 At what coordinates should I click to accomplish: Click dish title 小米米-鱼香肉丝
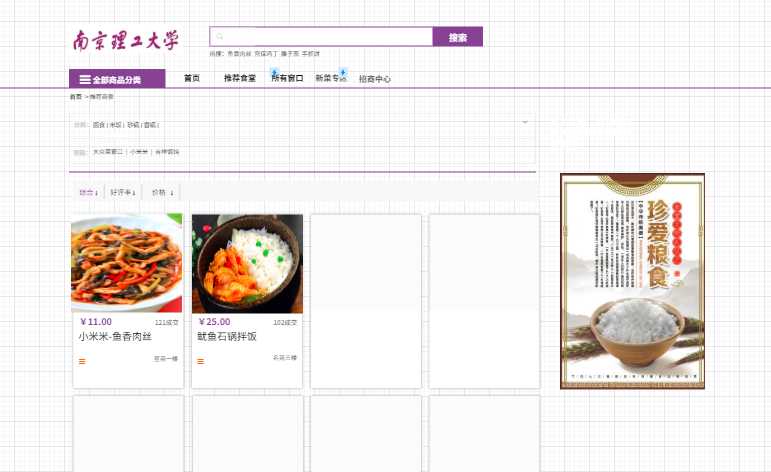pos(115,337)
